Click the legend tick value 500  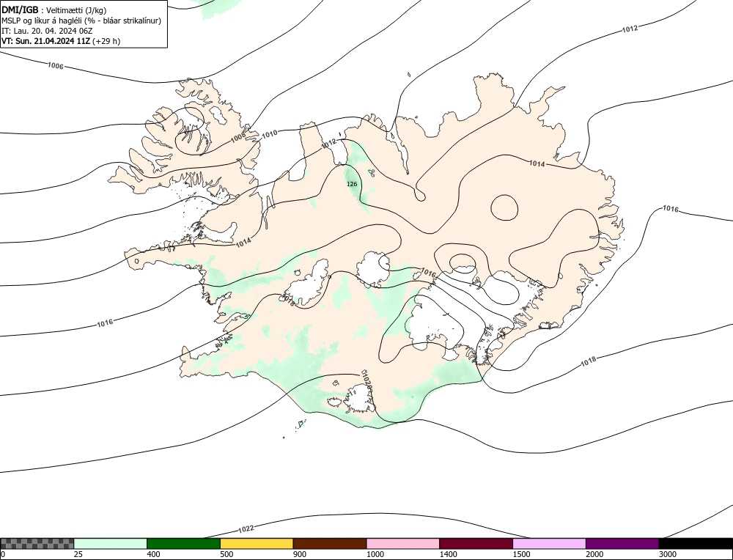pos(226,554)
